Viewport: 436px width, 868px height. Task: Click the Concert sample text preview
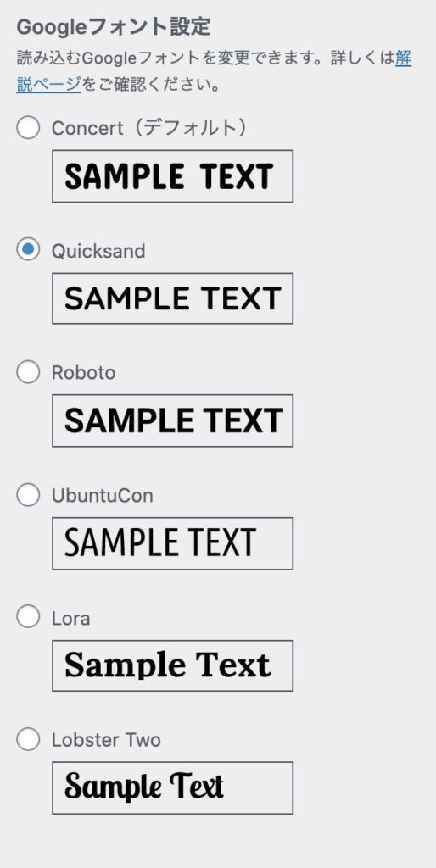coord(172,176)
